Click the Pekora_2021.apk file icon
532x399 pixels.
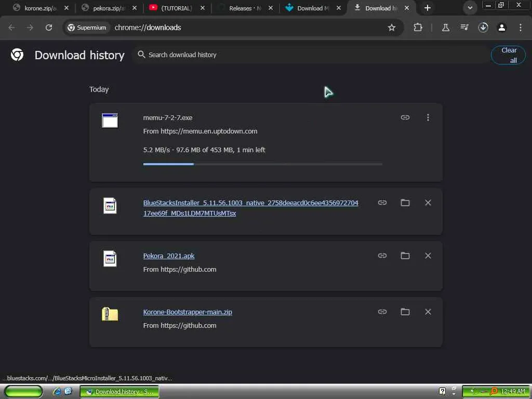point(110,259)
